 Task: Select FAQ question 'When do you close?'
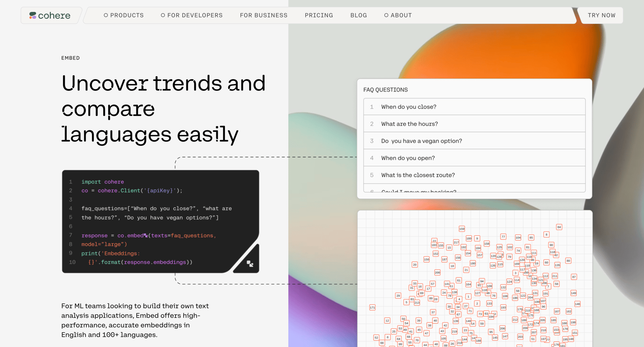tap(474, 107)
